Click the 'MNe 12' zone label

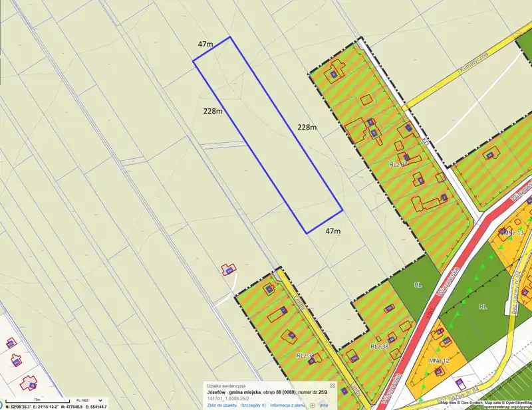point(438,361)
